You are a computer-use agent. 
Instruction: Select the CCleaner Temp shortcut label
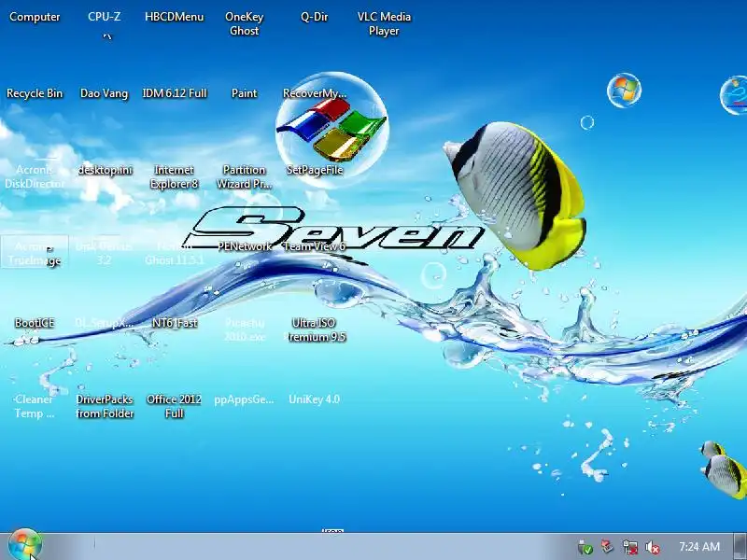[35, 407]
